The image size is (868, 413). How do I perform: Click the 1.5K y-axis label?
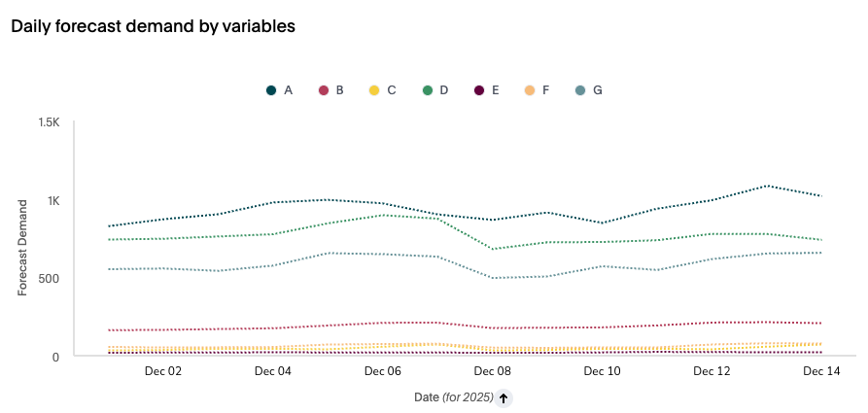(x=49, y=122)
